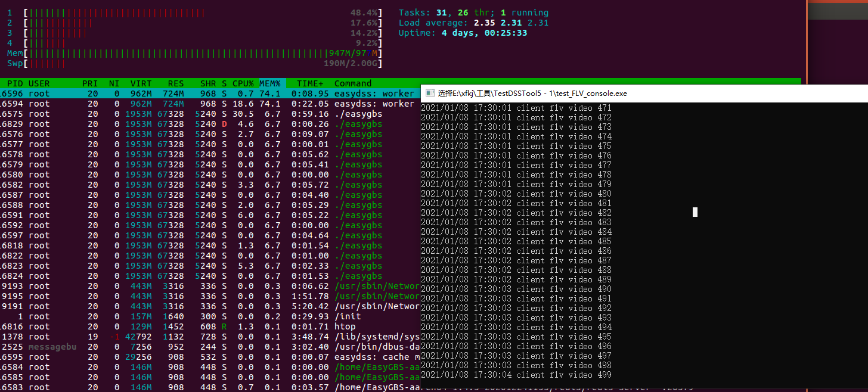Click console line client flv video 496
Screen dimensions: 868x392
point(516,347)
